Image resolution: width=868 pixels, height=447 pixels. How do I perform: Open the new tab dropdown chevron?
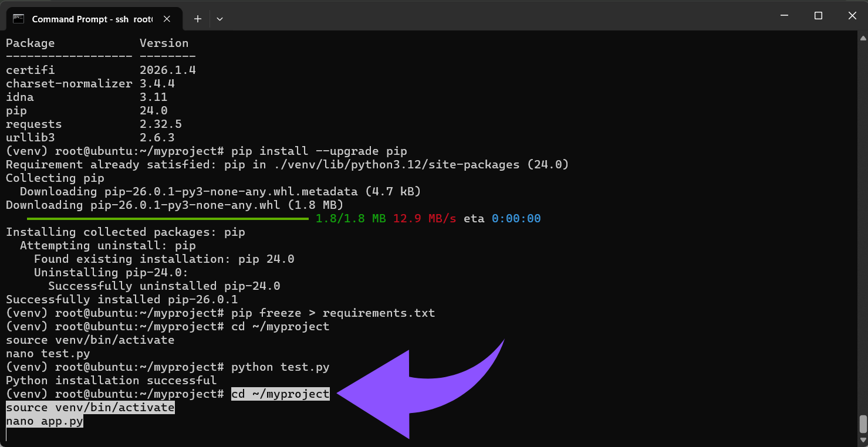219,18
